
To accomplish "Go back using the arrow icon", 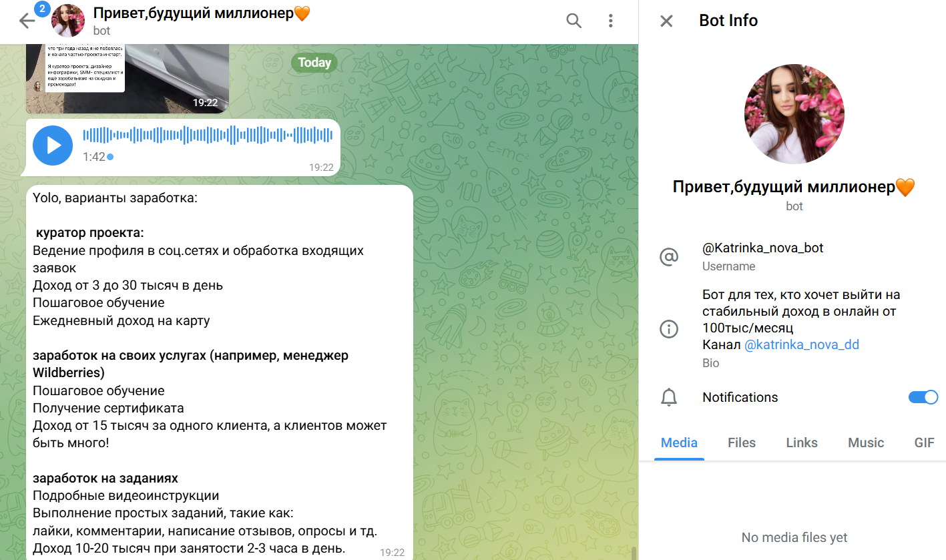I will coord(27,21).
